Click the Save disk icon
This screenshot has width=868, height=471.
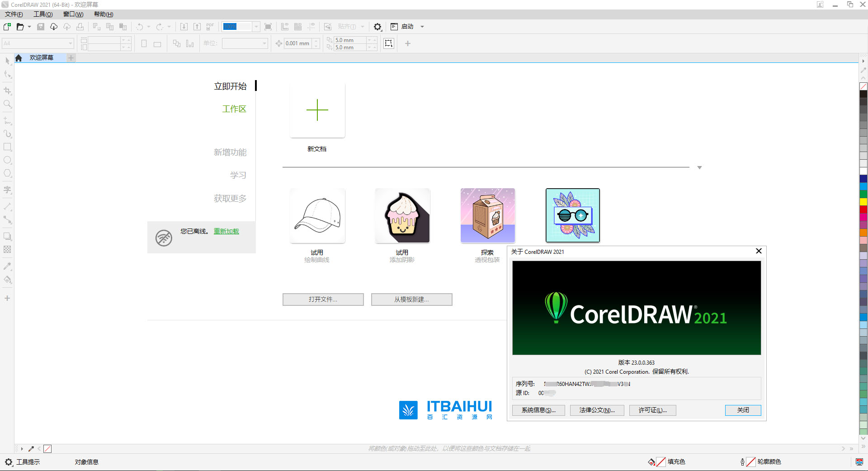[41, 27]
